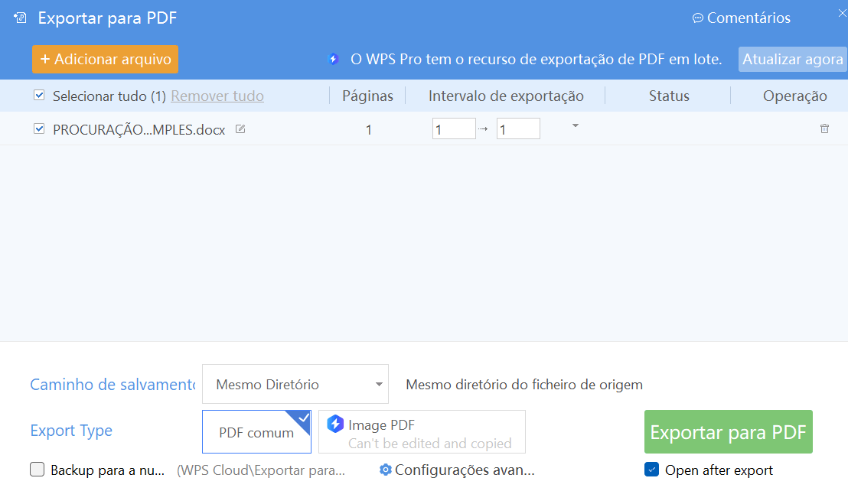Click the WPS Pro lightning badge icon
The width and height of the screenshot is (848, 504).
[334, 59]
